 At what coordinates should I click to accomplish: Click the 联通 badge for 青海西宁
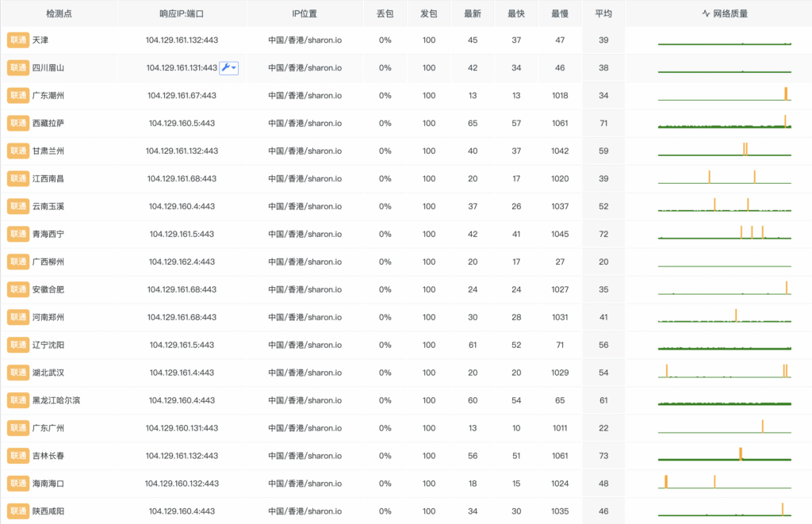pos(17,234)
